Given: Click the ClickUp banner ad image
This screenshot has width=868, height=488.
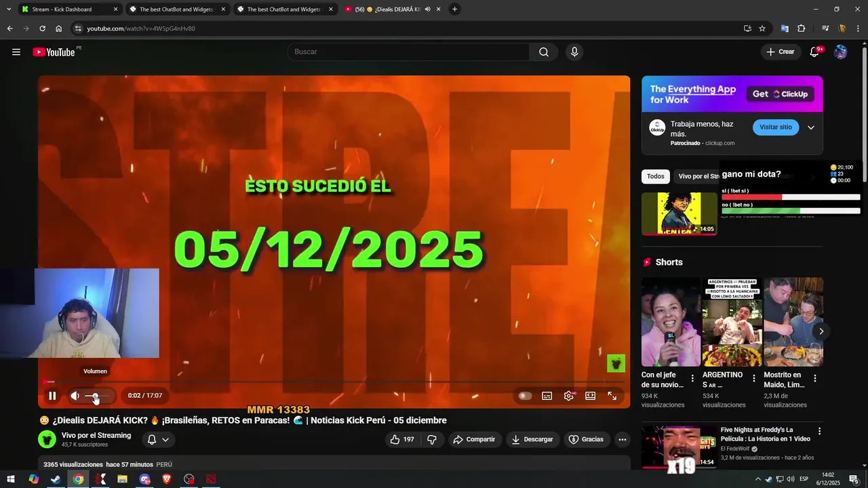Looking at the screenshot, I should click(x=732, y=94).
